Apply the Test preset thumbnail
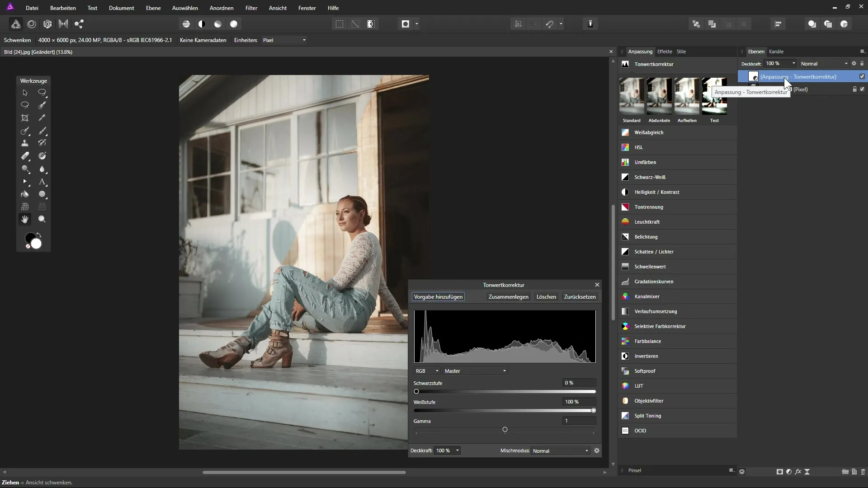 [x=714, y=96]
